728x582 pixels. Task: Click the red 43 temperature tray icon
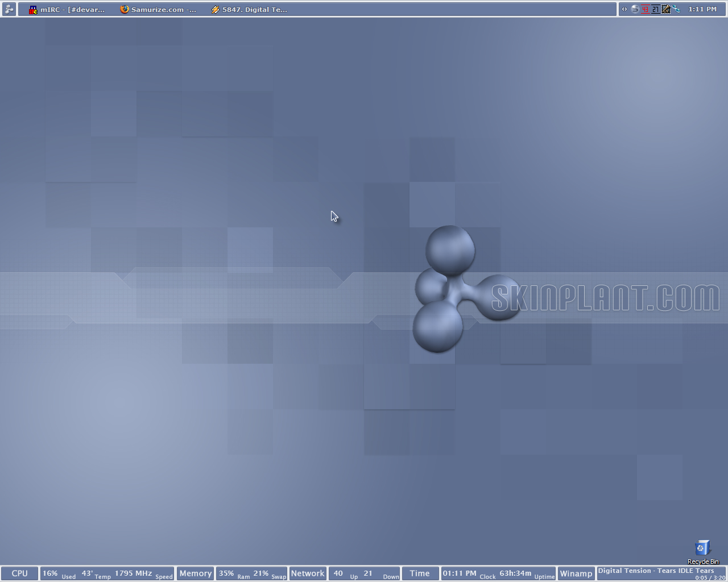(645, 9)
